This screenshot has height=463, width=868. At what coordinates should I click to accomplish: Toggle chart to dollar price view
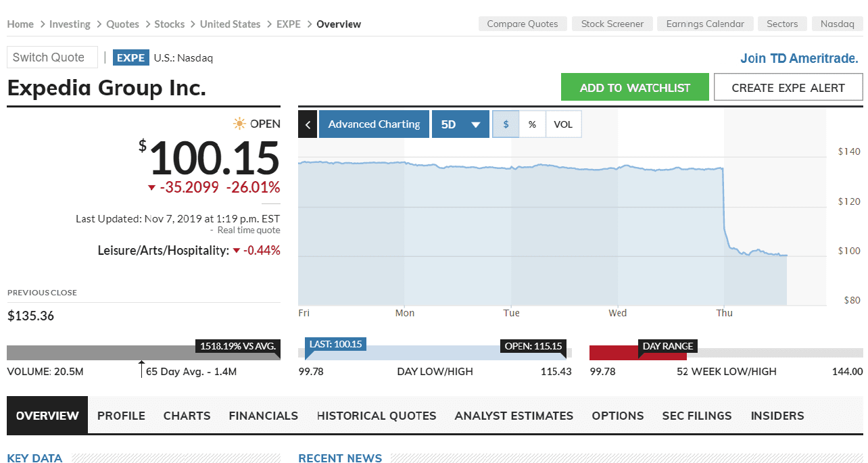[506, 124]
